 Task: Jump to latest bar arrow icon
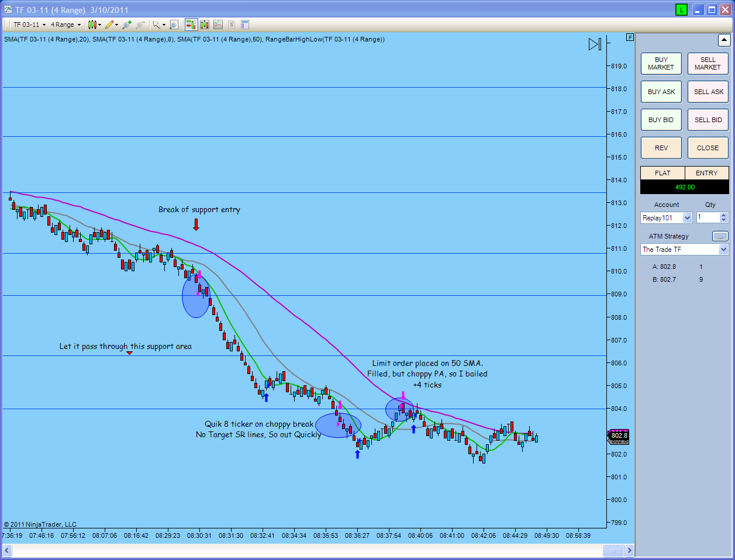(x=595, y=44)
